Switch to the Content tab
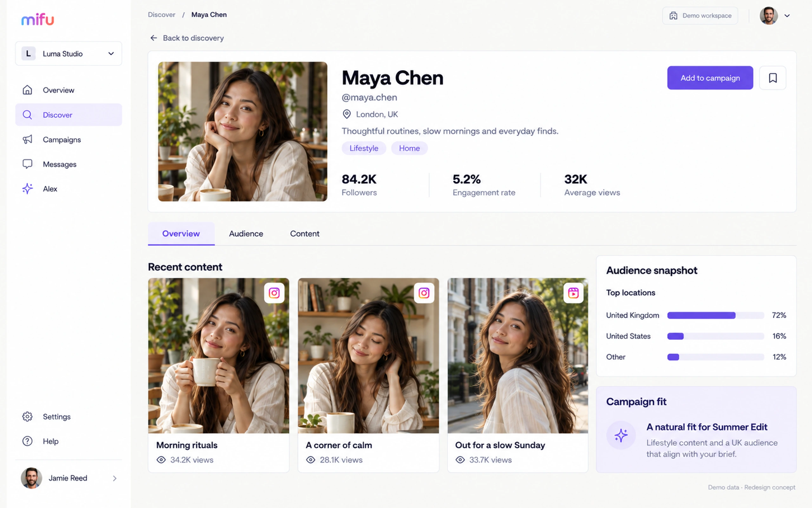This screenshot has width=812, height=508. 305,233
